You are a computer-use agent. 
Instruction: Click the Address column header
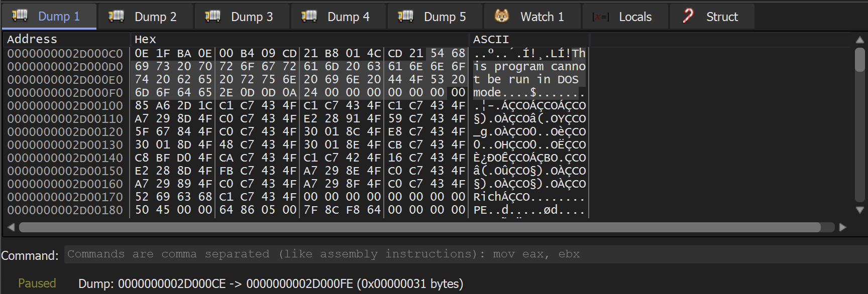pyautogui.click(x=67, y=39)
